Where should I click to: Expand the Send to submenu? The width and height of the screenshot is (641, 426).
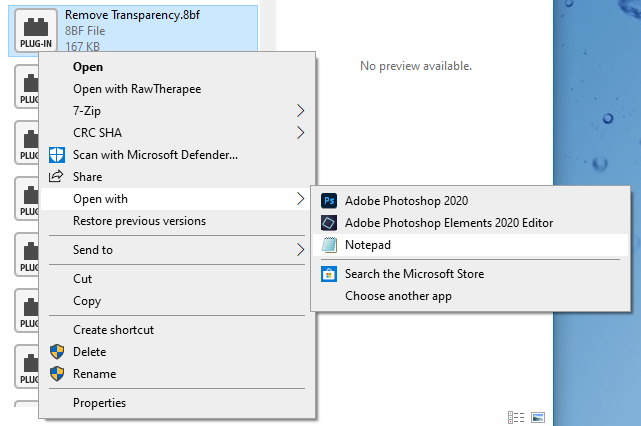tap(177, 250)
